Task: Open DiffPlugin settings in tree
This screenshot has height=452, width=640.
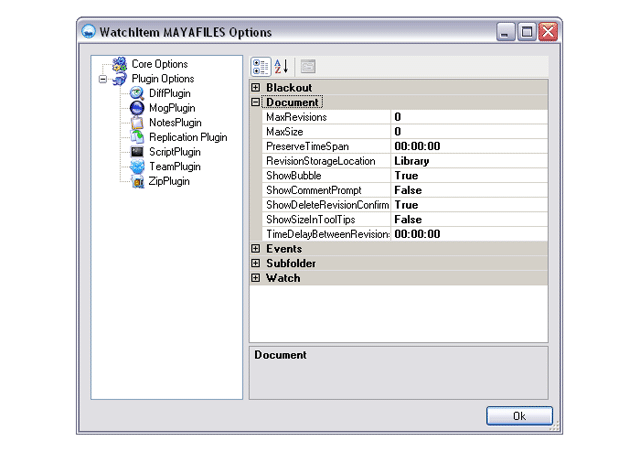Action: tap(170, 94)
